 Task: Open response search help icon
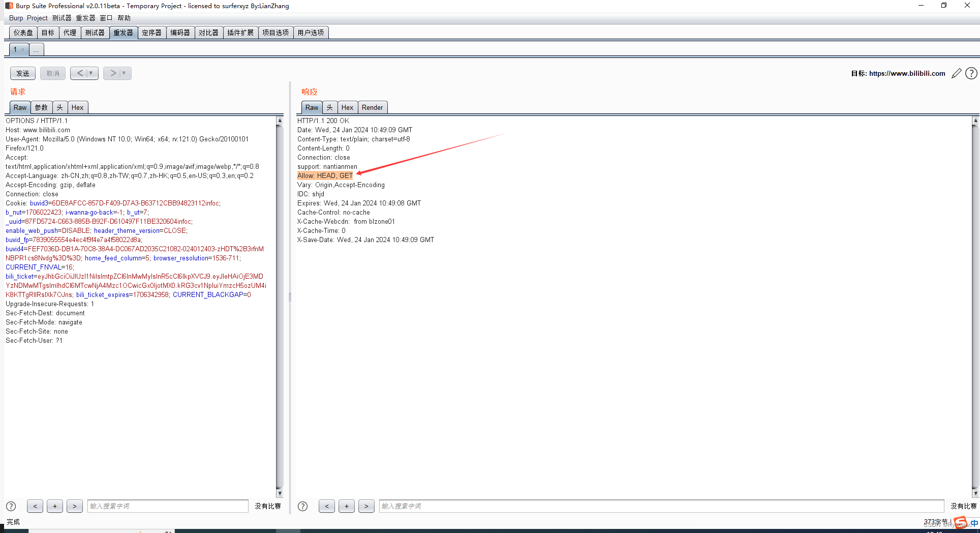tap(302, 506)
